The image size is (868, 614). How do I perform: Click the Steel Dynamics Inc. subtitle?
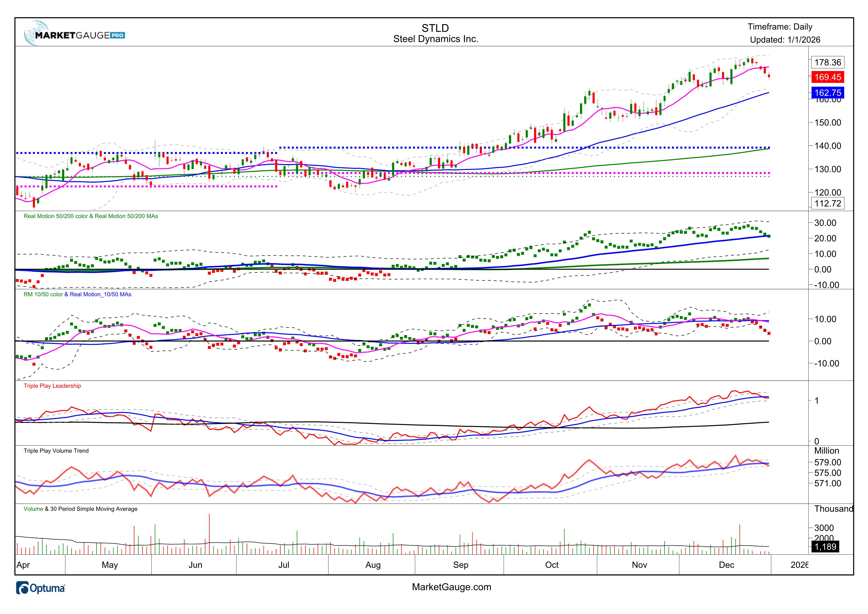pyautogui.click(x=435, y=39)
